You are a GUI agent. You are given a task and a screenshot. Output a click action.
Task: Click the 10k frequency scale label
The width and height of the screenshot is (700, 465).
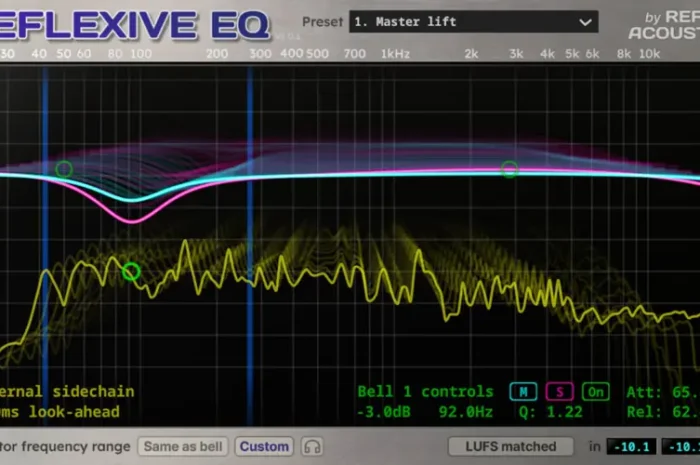[x=649, y=54]
